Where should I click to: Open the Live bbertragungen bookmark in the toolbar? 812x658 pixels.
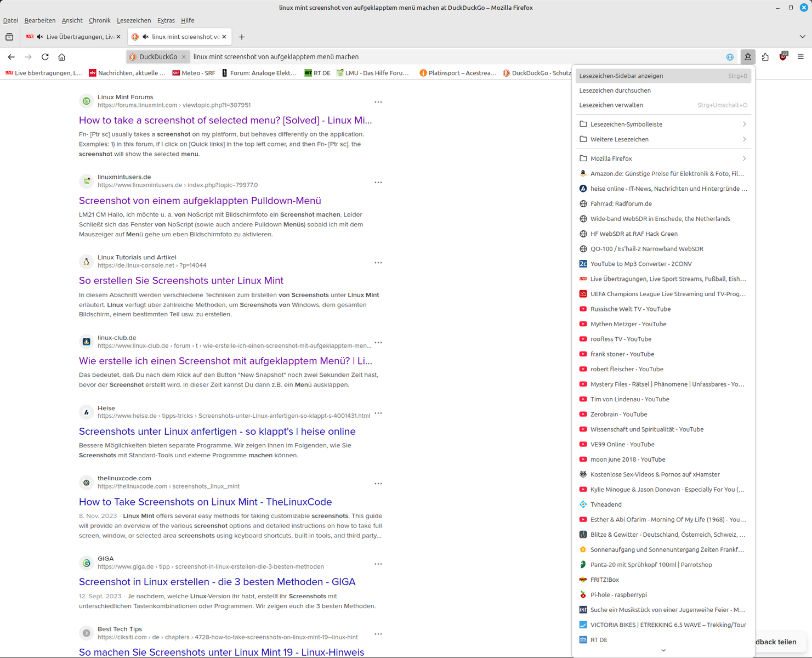(x=44, y=73)
